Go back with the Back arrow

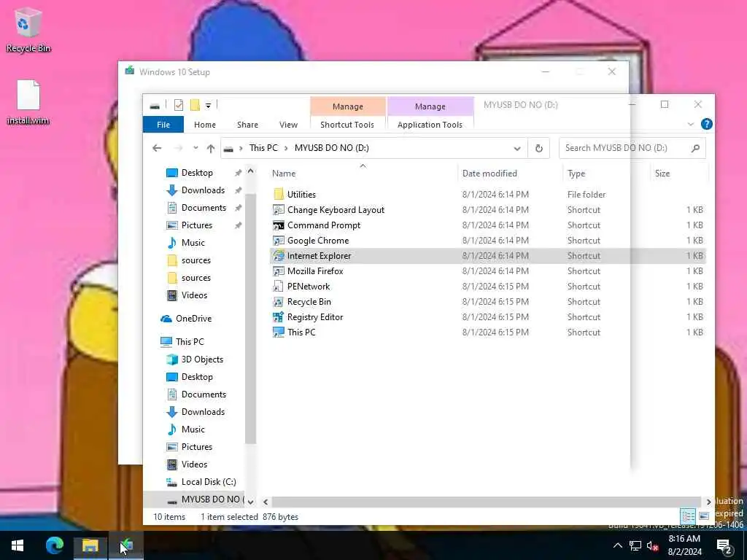point(157,148)
